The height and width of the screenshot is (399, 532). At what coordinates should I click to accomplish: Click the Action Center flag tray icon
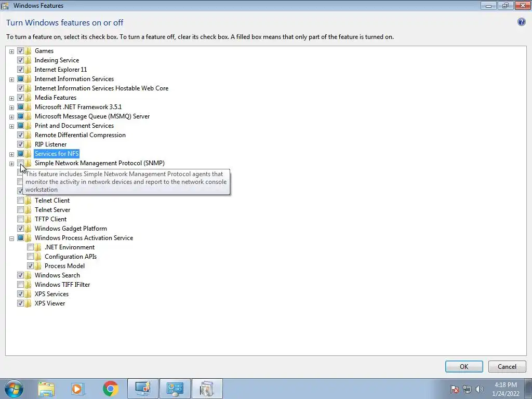[455, 389]
